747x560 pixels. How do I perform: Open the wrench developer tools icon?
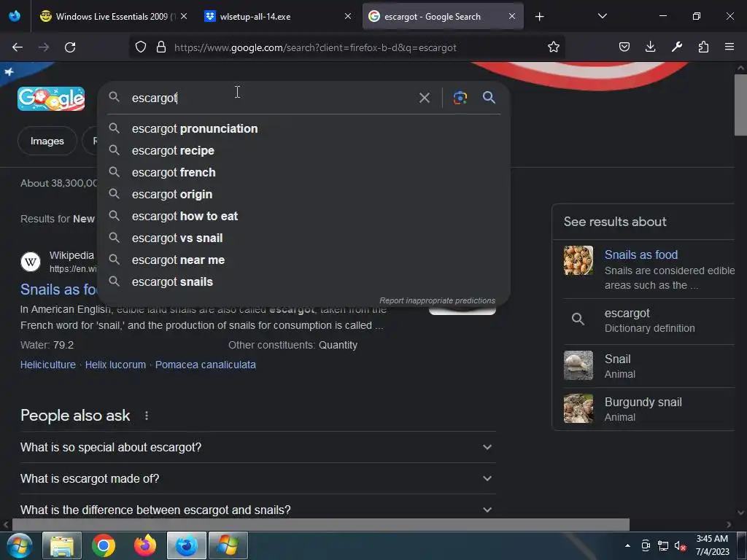676,47
